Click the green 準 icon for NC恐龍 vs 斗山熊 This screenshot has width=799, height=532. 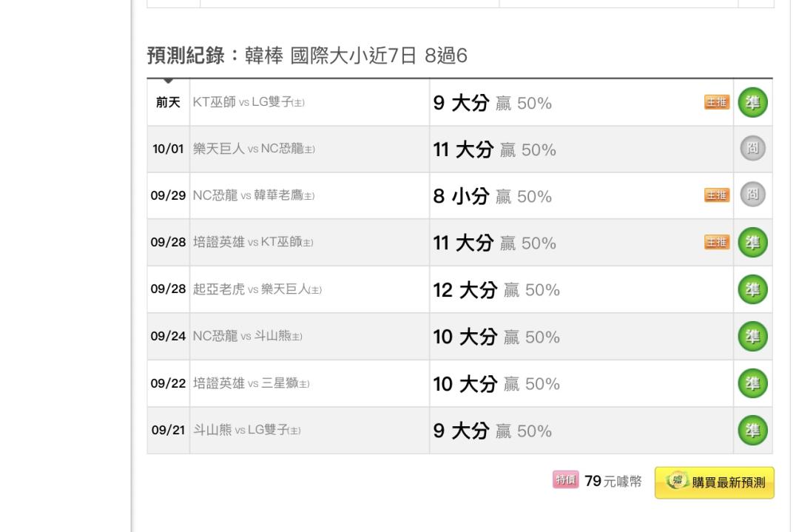752,337
